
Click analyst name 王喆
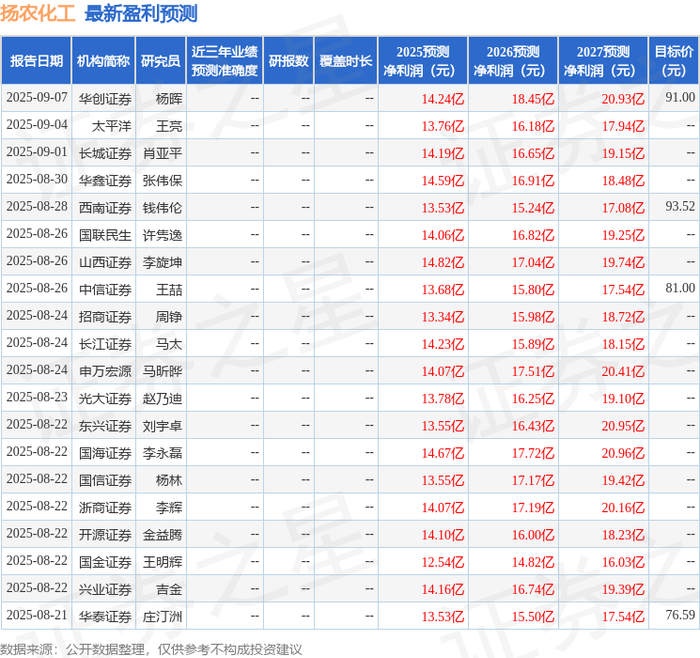[x=169, y=289]
